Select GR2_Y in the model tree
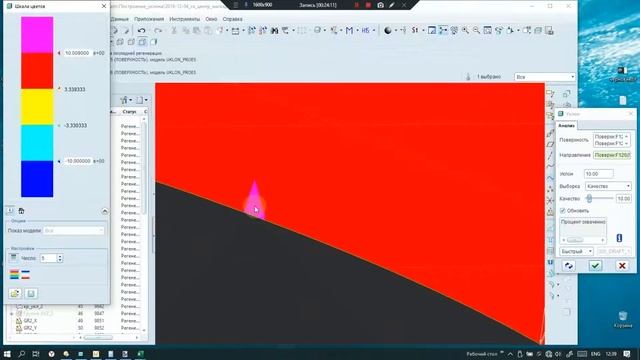This screenshot has width=640, height=360. [x=30, y=328]
